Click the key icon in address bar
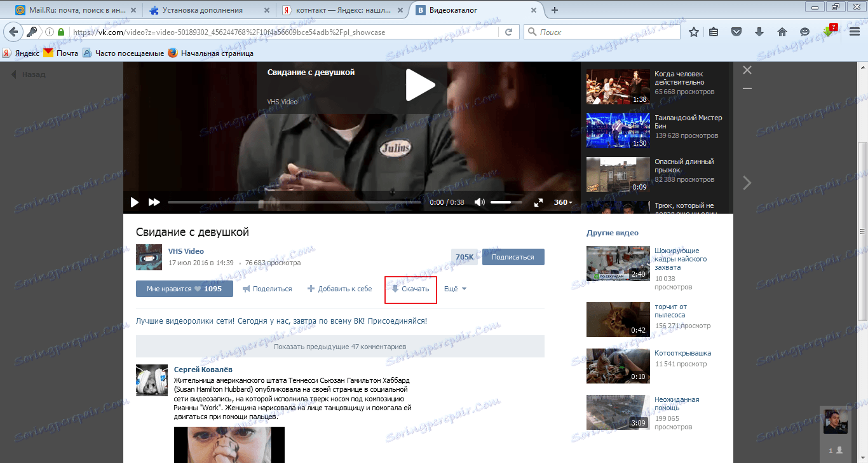Screen dimensions: 868x463 [32, 32]
